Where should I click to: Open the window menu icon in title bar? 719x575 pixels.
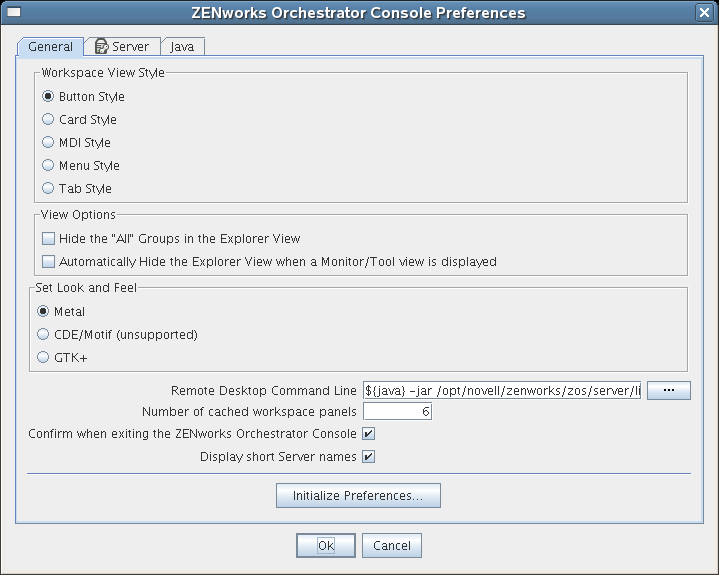(14, 12)
